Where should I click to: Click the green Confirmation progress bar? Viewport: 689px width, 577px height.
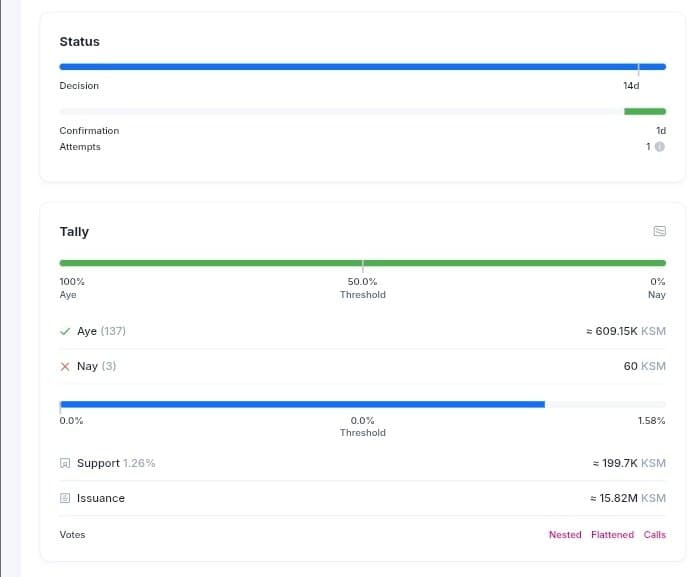click(x=644, y=111)
